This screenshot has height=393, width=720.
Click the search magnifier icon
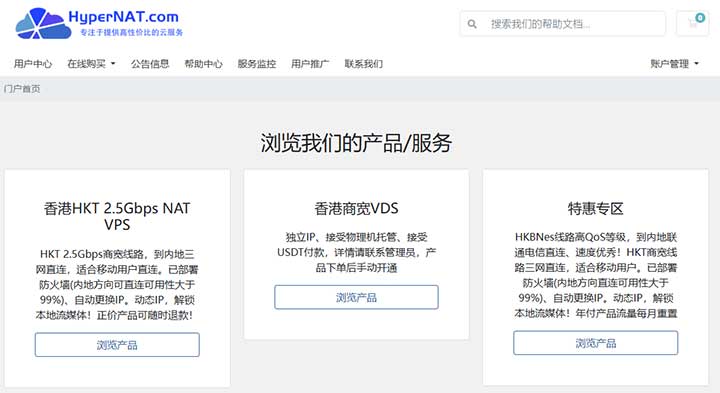[x=472, y=24]
